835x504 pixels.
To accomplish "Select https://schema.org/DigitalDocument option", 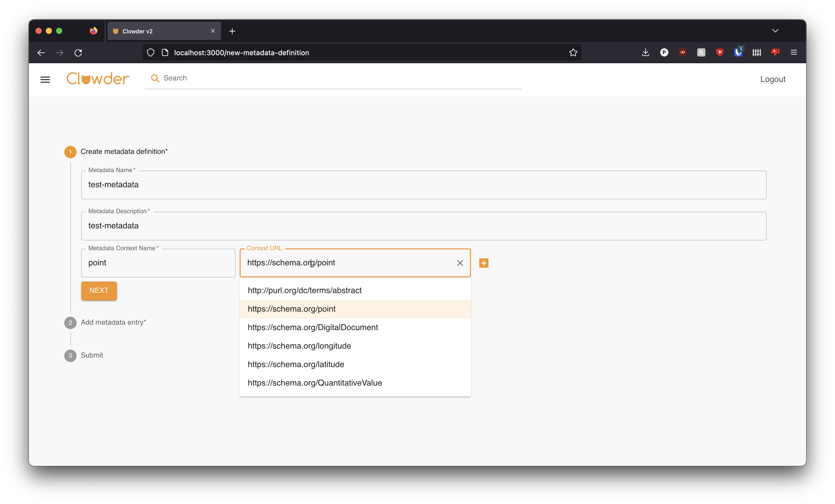I will coord(312,327).
